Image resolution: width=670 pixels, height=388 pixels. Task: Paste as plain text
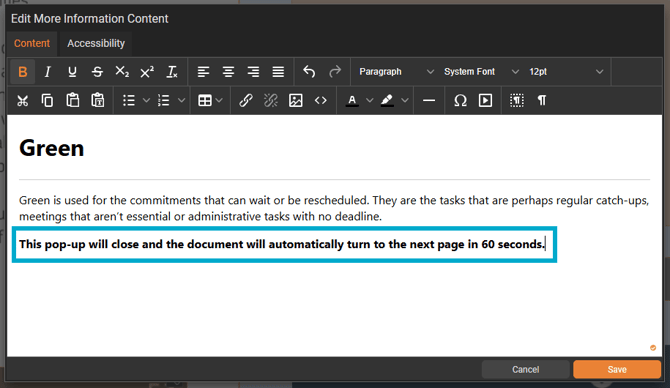[x=98, y=101]
